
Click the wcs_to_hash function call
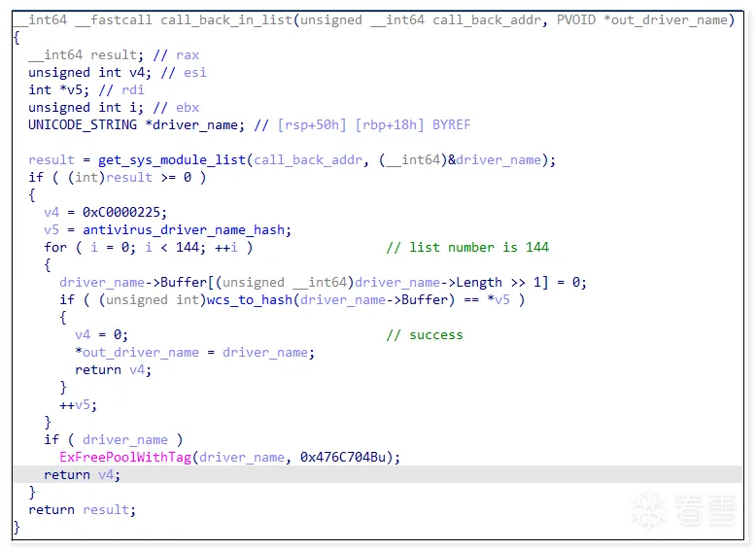tap(250, 300)
